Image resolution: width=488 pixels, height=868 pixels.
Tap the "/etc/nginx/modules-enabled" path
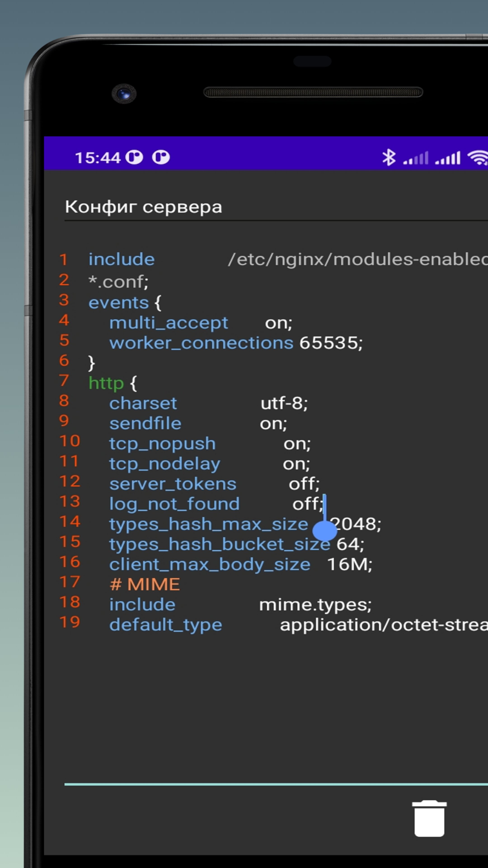[x=358, y=259]
